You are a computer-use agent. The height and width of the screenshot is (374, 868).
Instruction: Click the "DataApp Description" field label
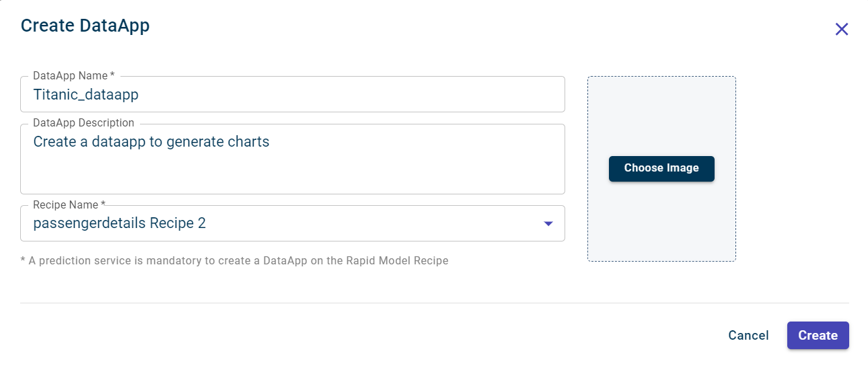click(x=83, y=123)
